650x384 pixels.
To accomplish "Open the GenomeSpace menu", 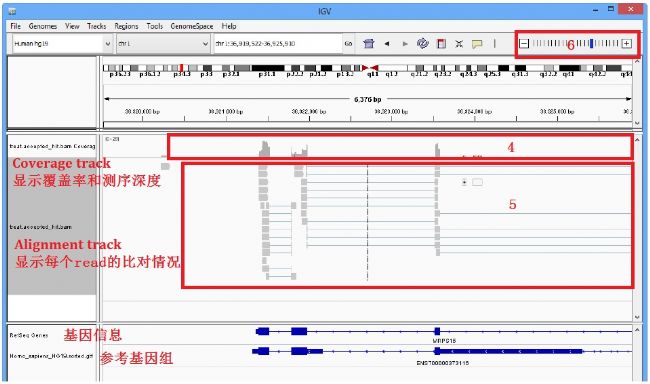I will coord(192,26).
